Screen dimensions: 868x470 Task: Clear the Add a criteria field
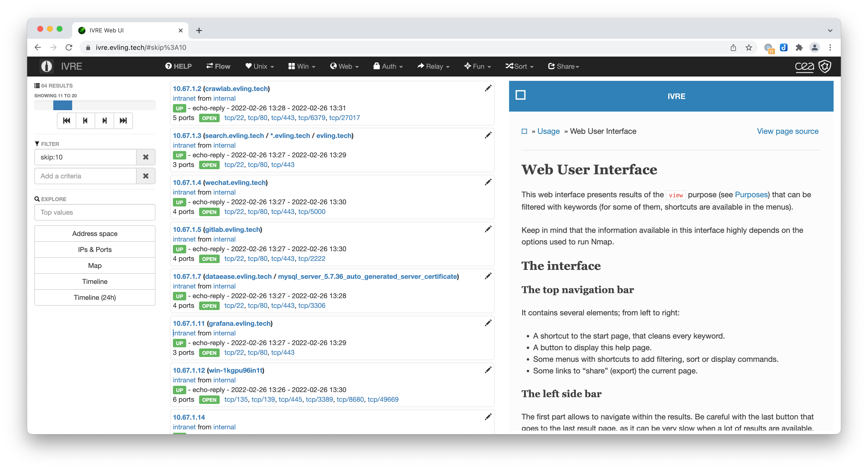point(146,176)
